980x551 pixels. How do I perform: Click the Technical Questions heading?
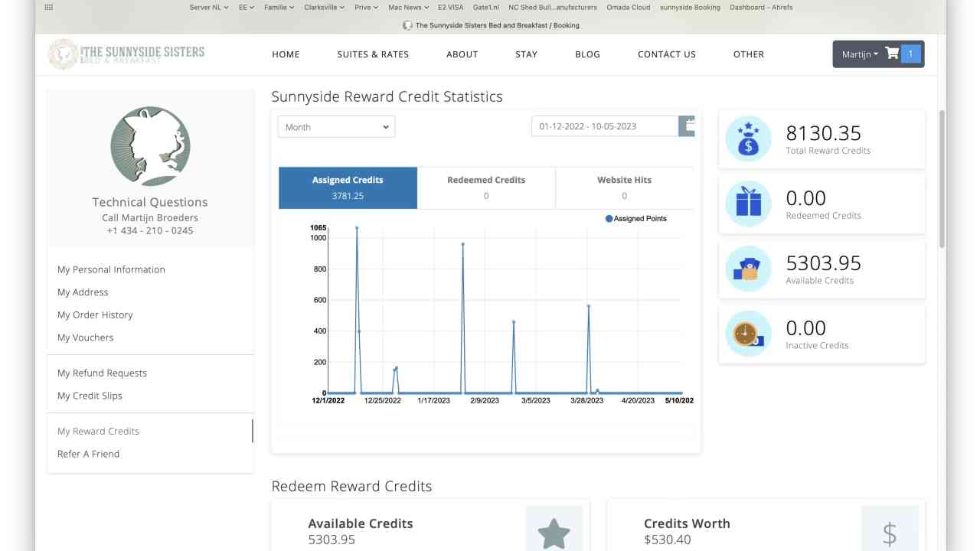tap(150, 202)
